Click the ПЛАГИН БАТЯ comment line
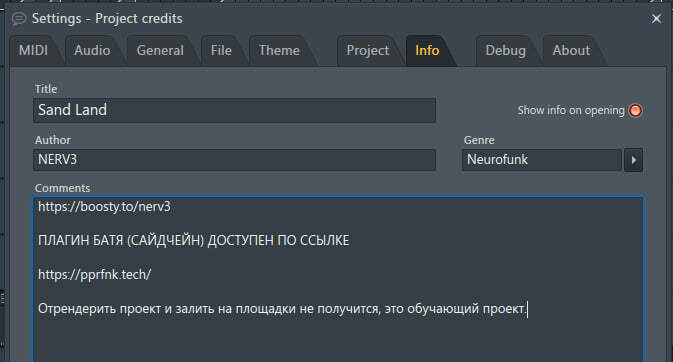This screenshot has height=362, width=673. point(194,240)
